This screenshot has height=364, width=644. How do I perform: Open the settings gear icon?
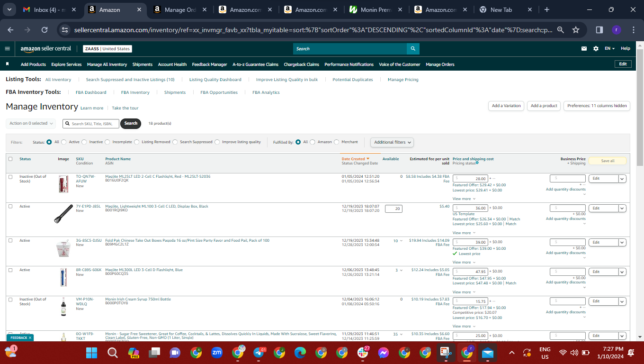click(596, 48)
